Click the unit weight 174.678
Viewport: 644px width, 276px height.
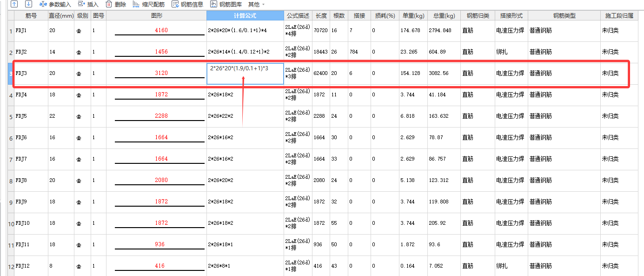[x=410, y=31]
